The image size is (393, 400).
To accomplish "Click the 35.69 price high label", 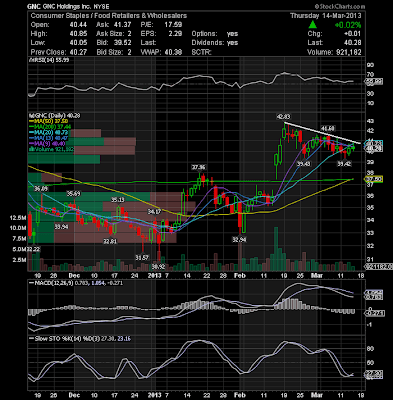I will pyautogui.click(x=73, y=194).
